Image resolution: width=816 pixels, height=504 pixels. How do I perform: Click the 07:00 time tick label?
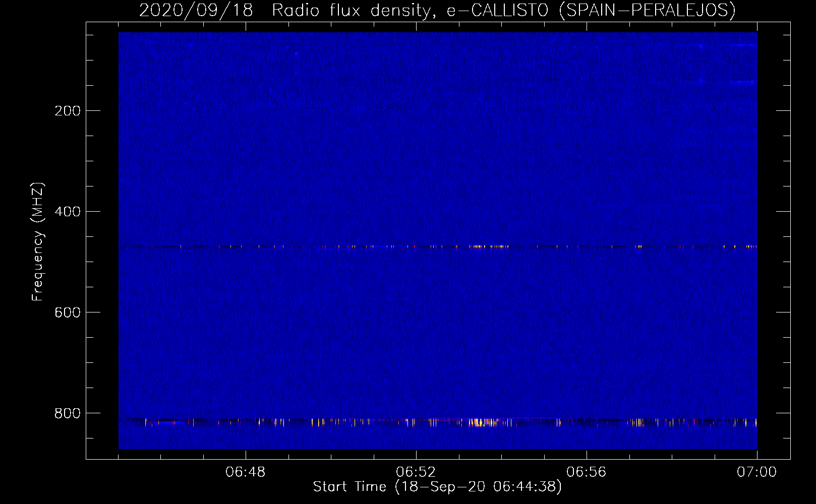(757, 472)
